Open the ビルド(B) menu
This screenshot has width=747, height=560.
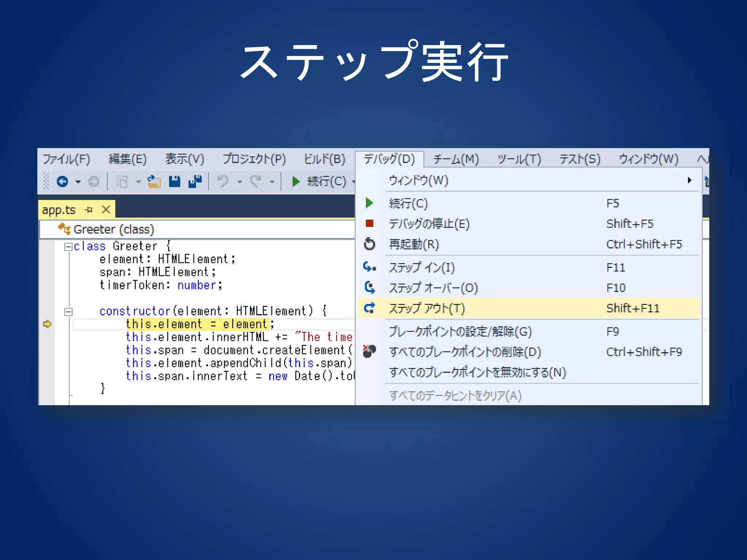(x=325, y=159)
